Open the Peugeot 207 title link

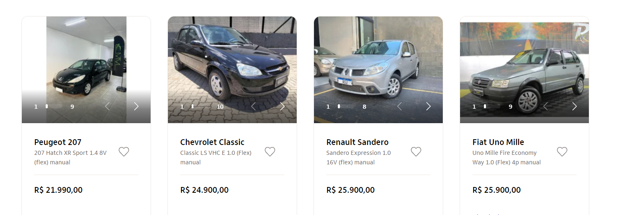point(58,142)
